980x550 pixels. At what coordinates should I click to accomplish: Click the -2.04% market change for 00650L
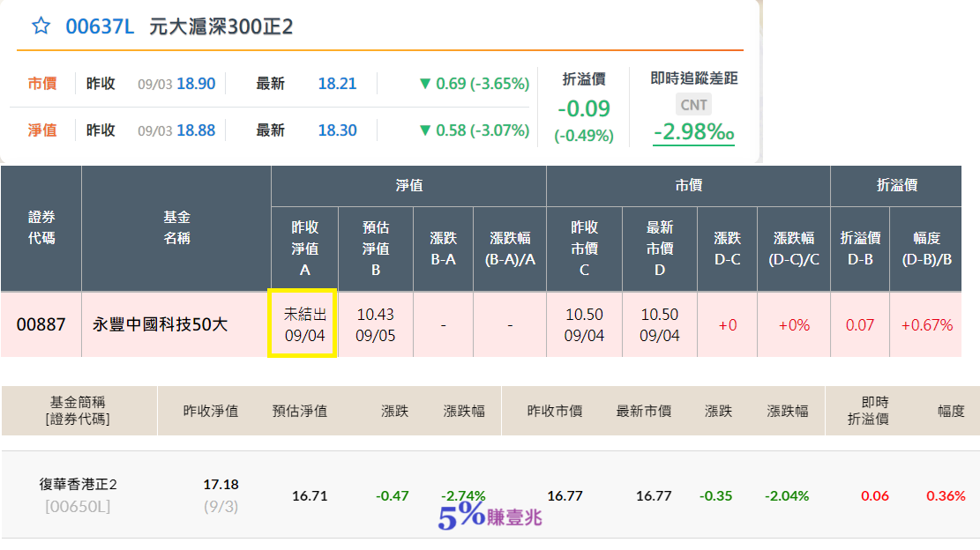[x=787, y=495]
